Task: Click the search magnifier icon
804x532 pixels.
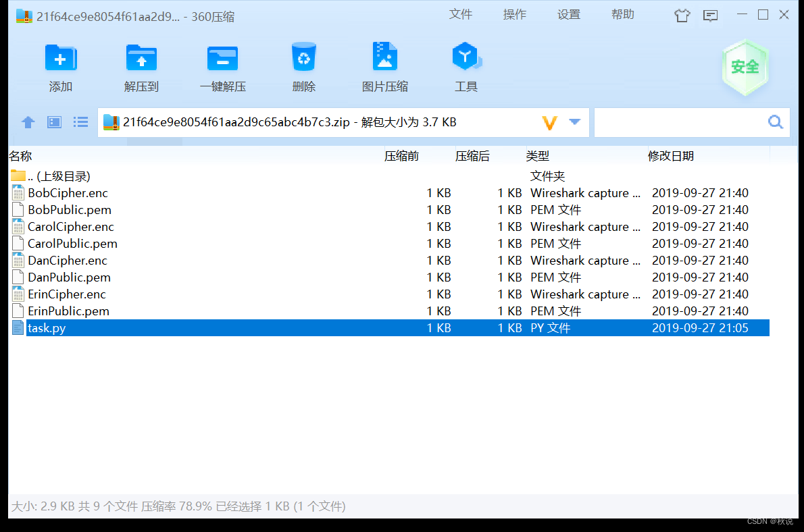Action: (x=775, y=122)
